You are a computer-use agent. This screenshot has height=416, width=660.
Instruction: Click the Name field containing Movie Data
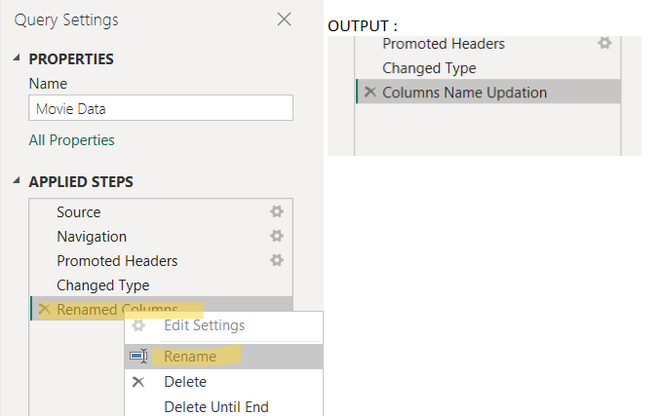[x=160, y=108]
